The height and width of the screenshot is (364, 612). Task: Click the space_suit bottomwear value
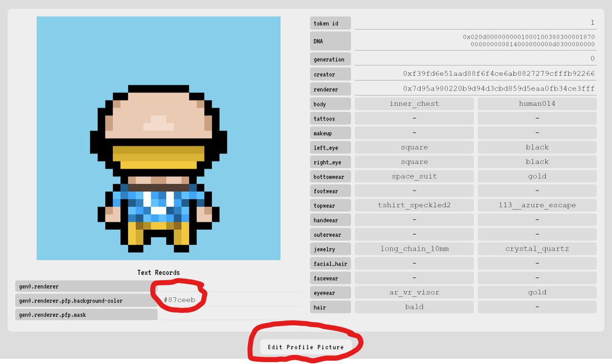click(x=414, y=176)
